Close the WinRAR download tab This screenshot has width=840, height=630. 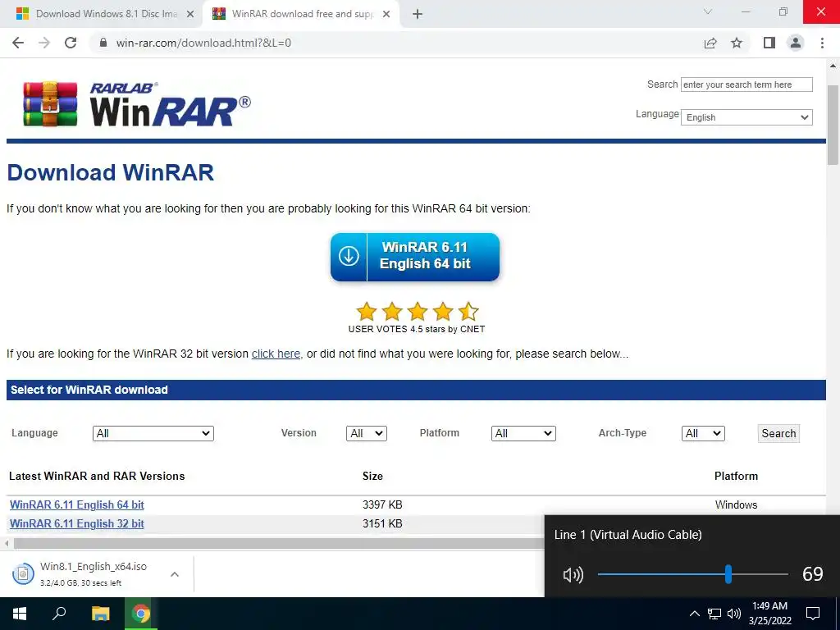(386, 14)
